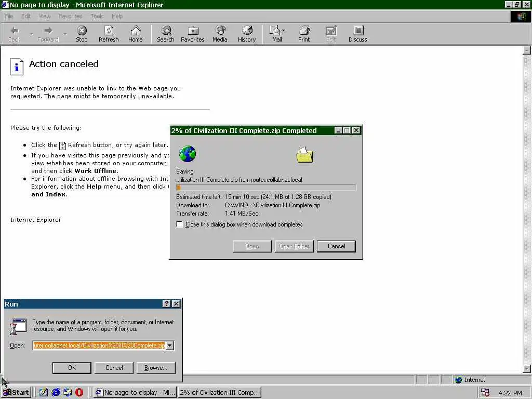
Task: Click scrollbar down arrow in browser
Action: pos(527,368)
